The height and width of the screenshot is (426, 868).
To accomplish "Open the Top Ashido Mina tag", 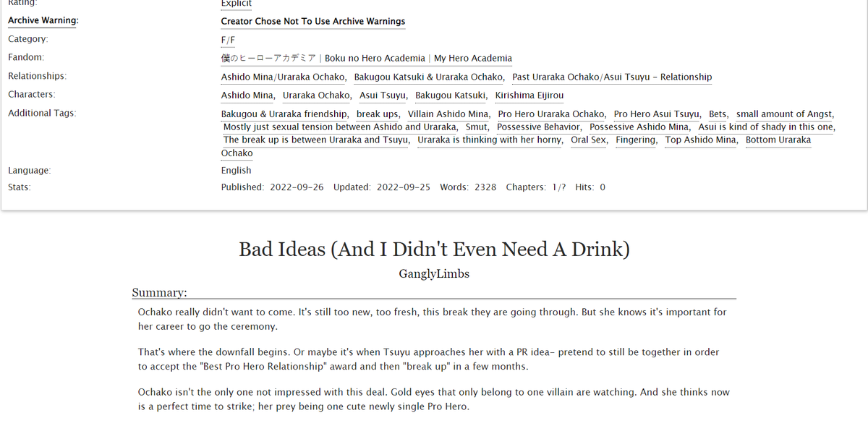I will 702,140.
